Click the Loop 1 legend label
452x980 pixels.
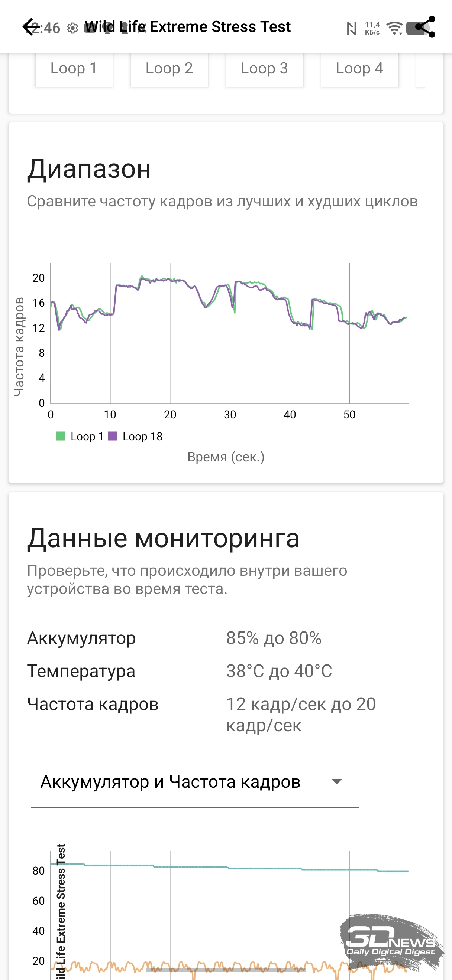click(x=87, y=436)
